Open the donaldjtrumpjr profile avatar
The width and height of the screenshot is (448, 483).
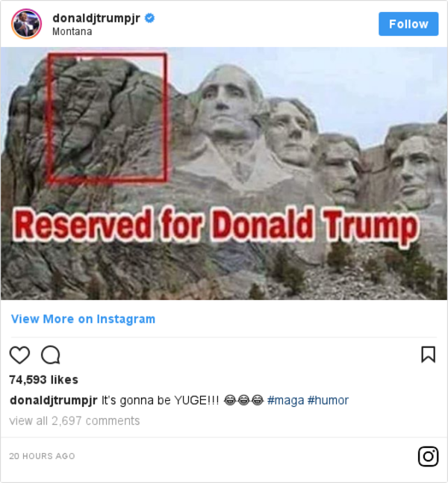coord(26,24)
